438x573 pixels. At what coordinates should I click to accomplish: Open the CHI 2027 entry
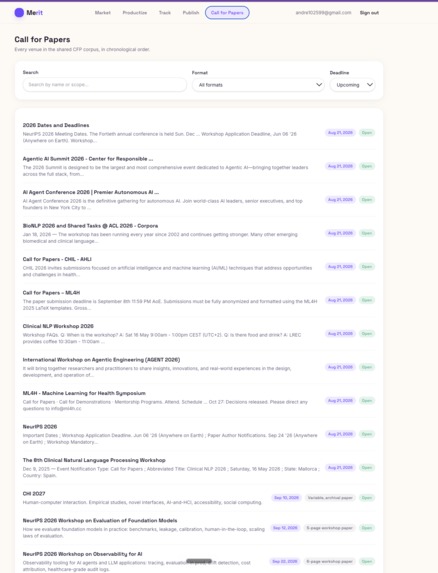(34, 494)
